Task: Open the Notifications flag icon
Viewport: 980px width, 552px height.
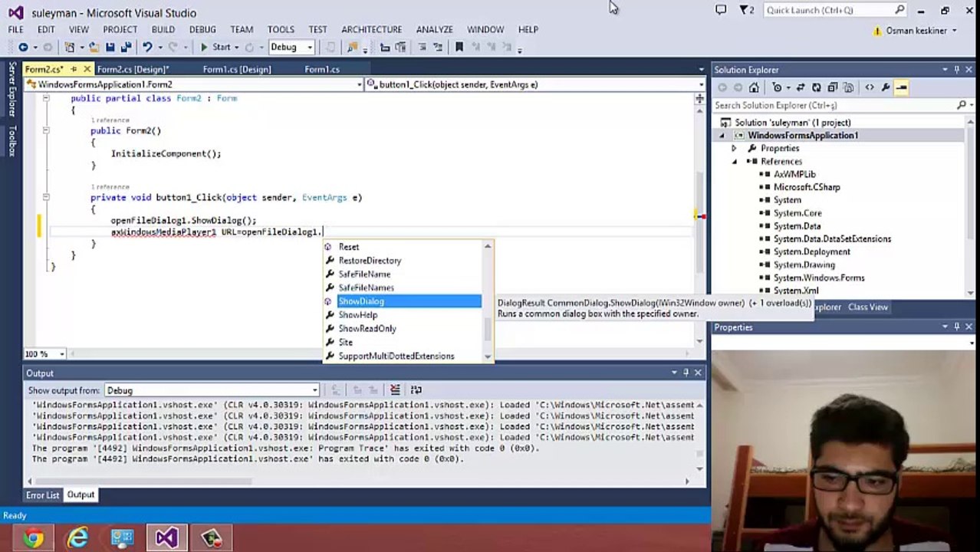Action: point(746,10)
